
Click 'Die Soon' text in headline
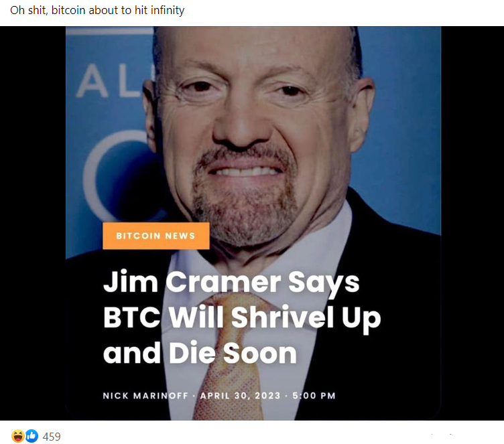point(233,353)
